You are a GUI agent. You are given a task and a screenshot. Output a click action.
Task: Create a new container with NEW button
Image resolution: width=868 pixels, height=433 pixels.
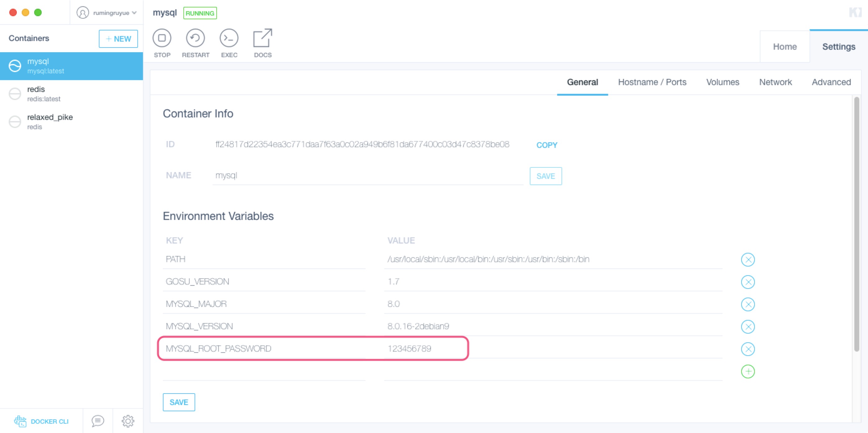(118, 39)
